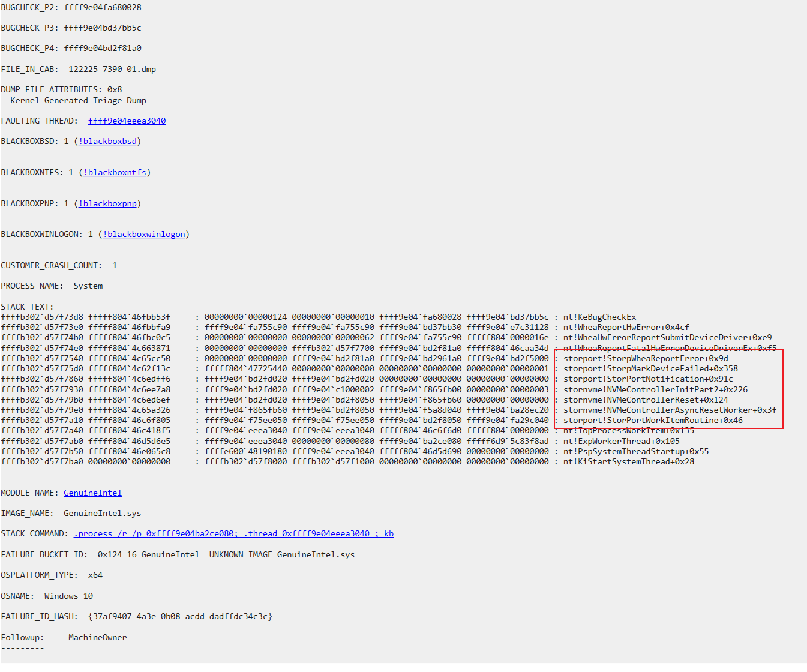
Task: Click the !blackboxpnp link
Action: pos(107,203)
